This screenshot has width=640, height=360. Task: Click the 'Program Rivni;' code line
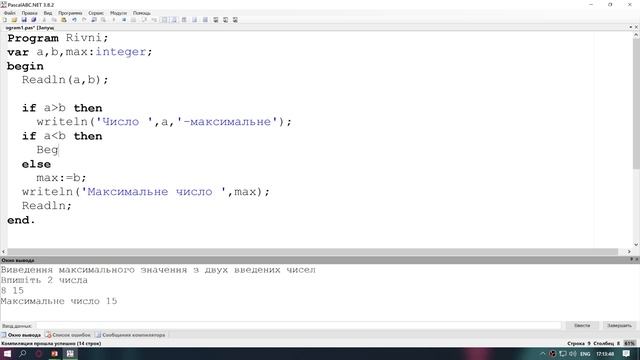(58, 38)
